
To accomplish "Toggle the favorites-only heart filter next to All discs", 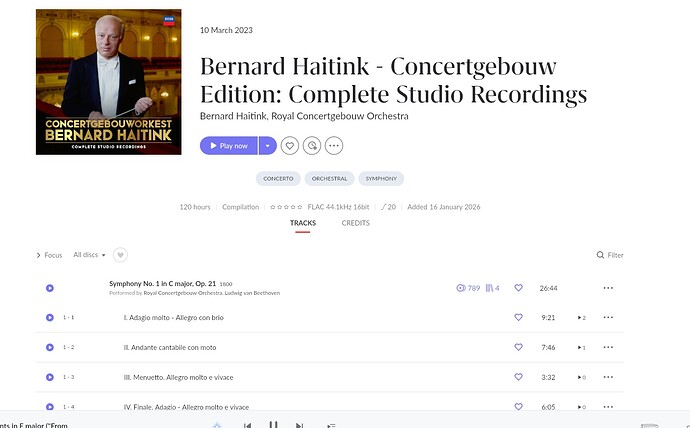I will click(x=120, y=255).
